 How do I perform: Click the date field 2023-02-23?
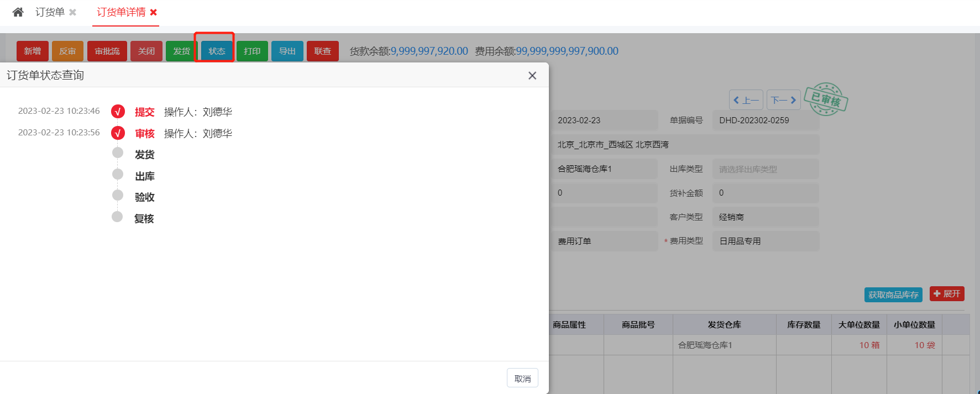click(x=604, y=120)
